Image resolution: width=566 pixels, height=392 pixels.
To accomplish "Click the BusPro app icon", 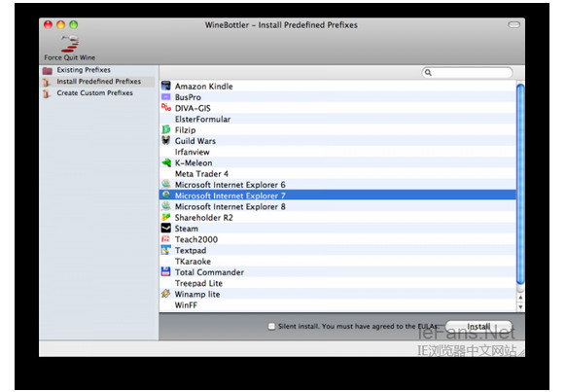I will click(165, 96).
